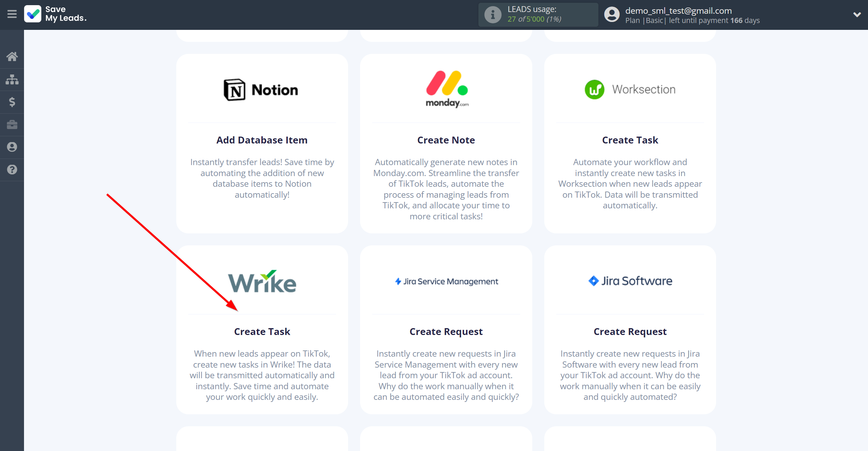Click the Wrike card description text
Image resolution: width=868 pixels, height=451 pixels.
point(262,375)
